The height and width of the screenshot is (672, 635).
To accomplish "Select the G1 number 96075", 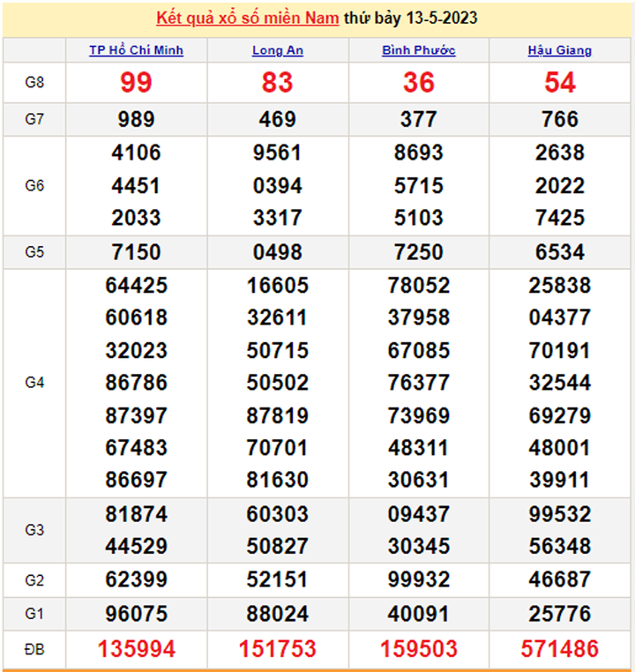I will (136, 613).
